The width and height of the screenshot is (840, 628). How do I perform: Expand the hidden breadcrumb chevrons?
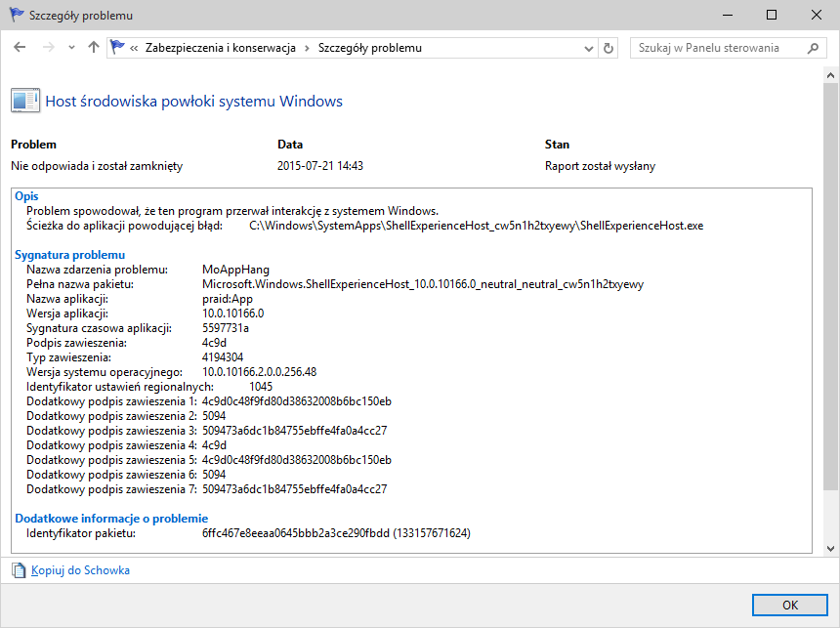134,48
